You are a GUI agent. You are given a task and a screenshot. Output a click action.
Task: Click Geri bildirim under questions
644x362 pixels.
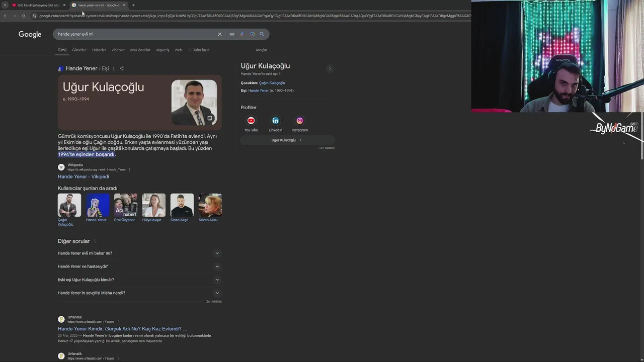pos(213,302)
